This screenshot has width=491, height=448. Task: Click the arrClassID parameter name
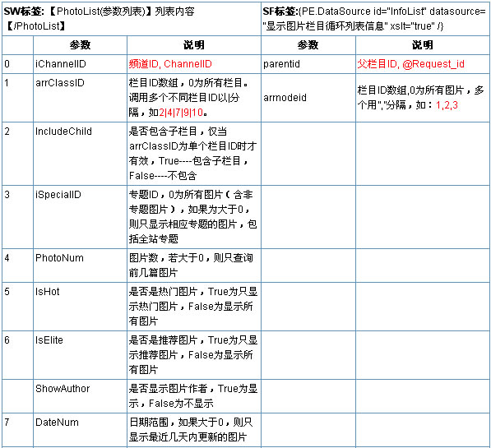tap(60, 83)
